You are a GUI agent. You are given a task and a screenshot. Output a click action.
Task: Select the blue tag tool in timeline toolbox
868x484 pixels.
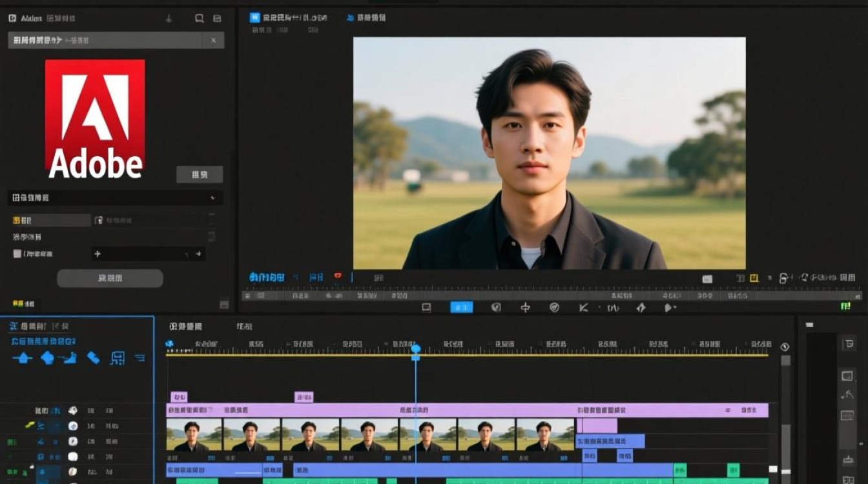pyautogui.click(x=93, y=358)
